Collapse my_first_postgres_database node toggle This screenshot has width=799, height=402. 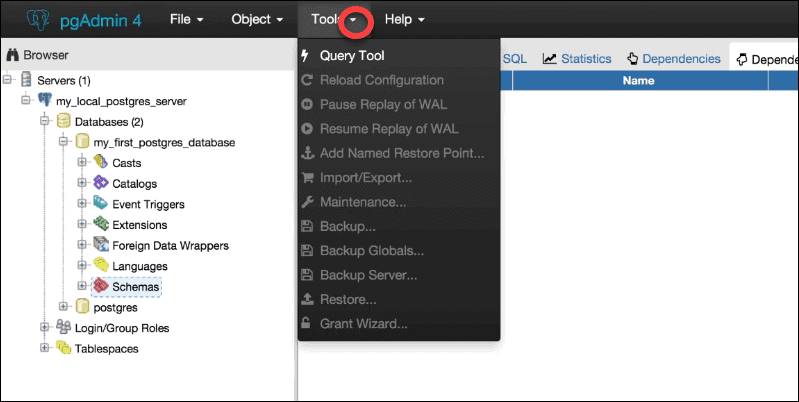[63, 142]
